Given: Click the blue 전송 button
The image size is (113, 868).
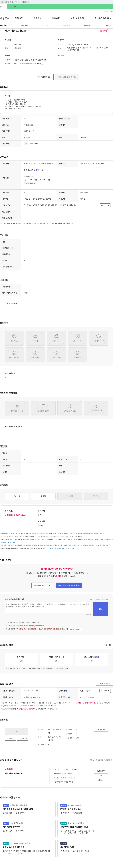Looking at the screenshot, I should pyautogui.click(x=101, y=609).
